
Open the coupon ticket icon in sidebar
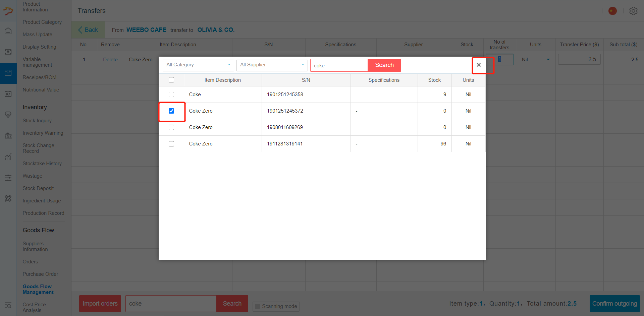coord(8,136)
